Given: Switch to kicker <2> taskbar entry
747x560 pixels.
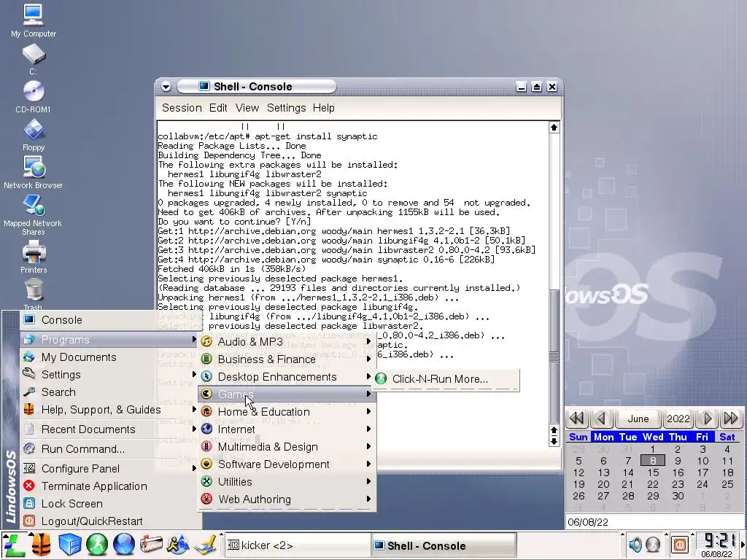Looking at the screenshot, I should coord(297,545).
